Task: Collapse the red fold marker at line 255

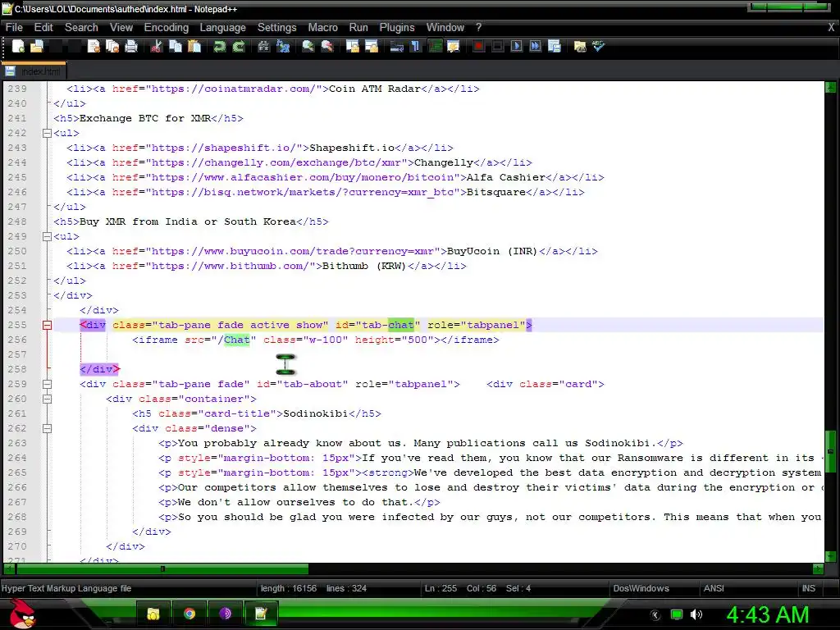Action: (x=47, y=325)
